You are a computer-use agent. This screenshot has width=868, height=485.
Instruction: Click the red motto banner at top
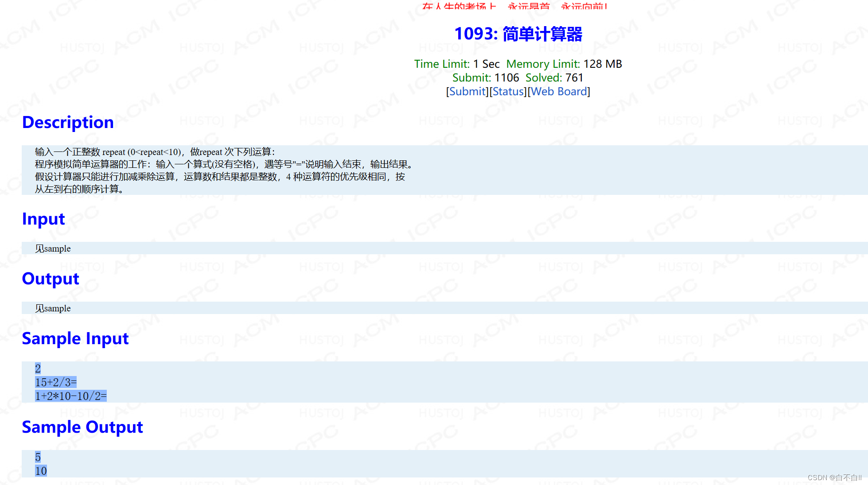(x=514, y=7)
